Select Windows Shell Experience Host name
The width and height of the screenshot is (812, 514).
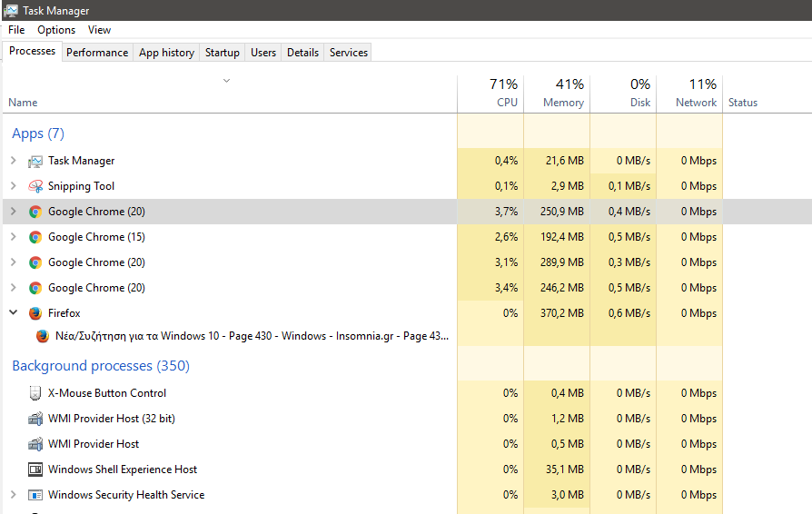tap(123, 470)
